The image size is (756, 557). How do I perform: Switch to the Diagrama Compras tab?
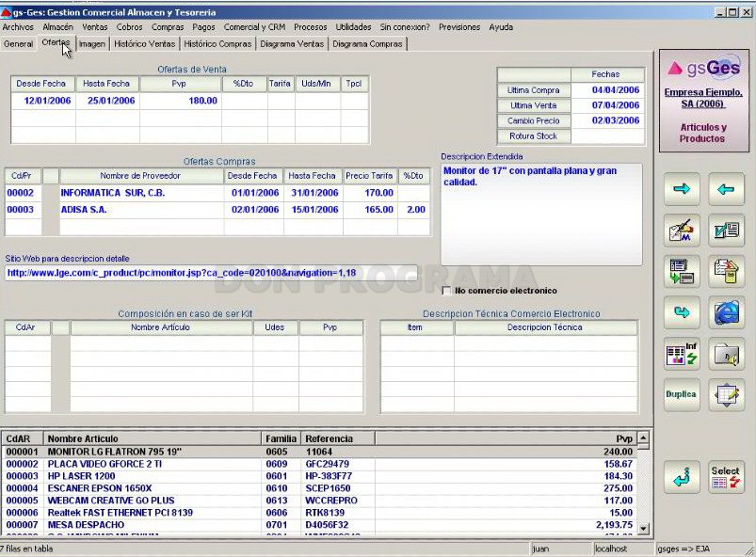(367, 44)
